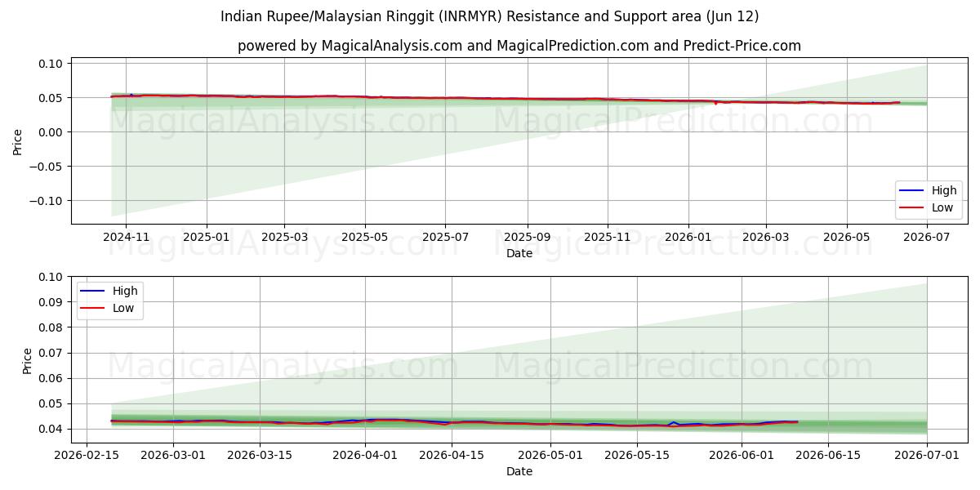
Task: Click the '2025-09' date tick label
Action: 527,237
